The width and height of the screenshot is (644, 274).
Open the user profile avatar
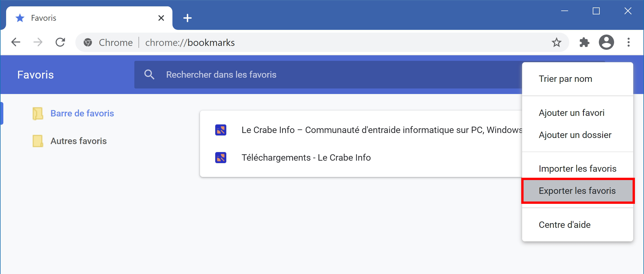[606, 42]
